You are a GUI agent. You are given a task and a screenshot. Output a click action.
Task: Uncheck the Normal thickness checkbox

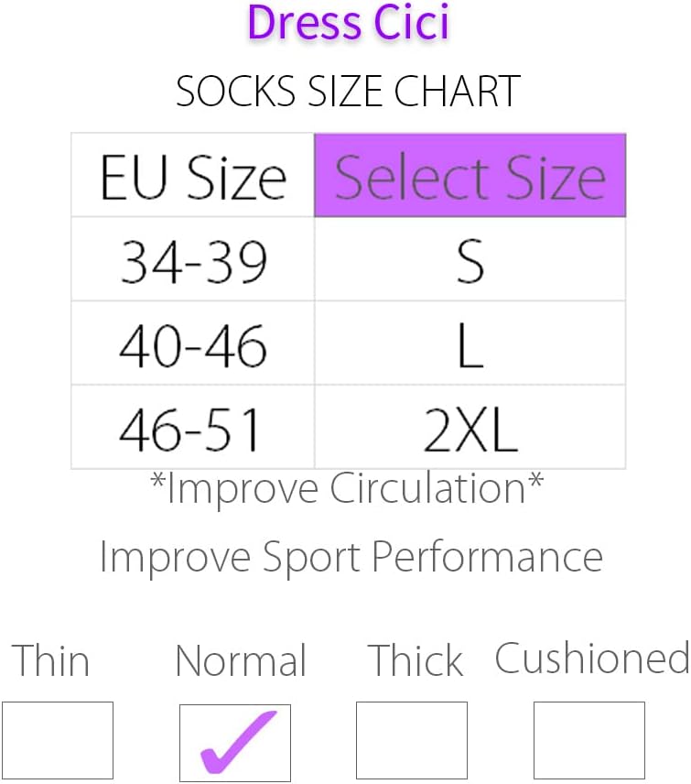[x=235, y=741]
